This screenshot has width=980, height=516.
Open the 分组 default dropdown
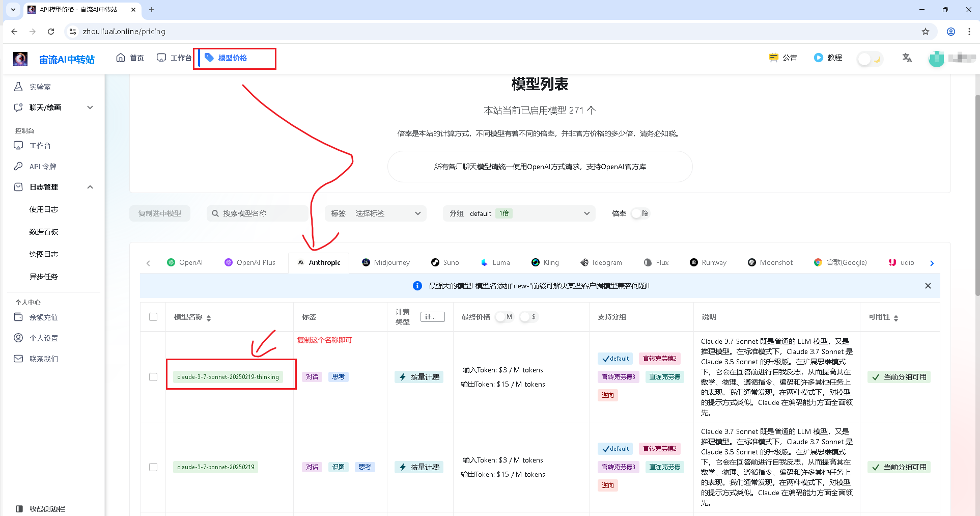click(519, 213)
